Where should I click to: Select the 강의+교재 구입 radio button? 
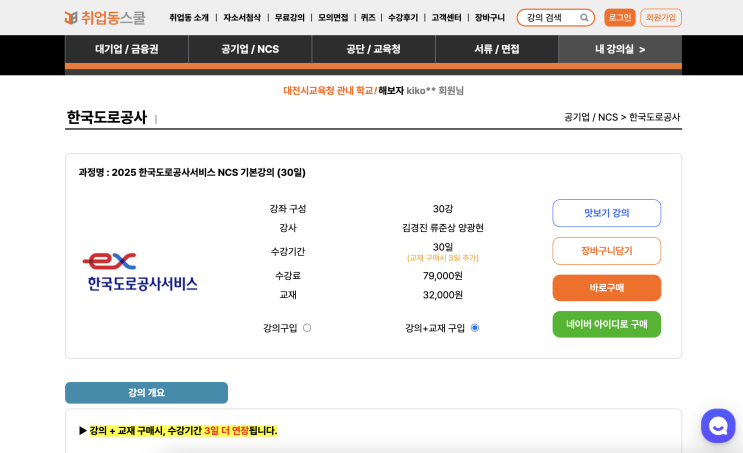pyautogui.click(x=475, y=328)
